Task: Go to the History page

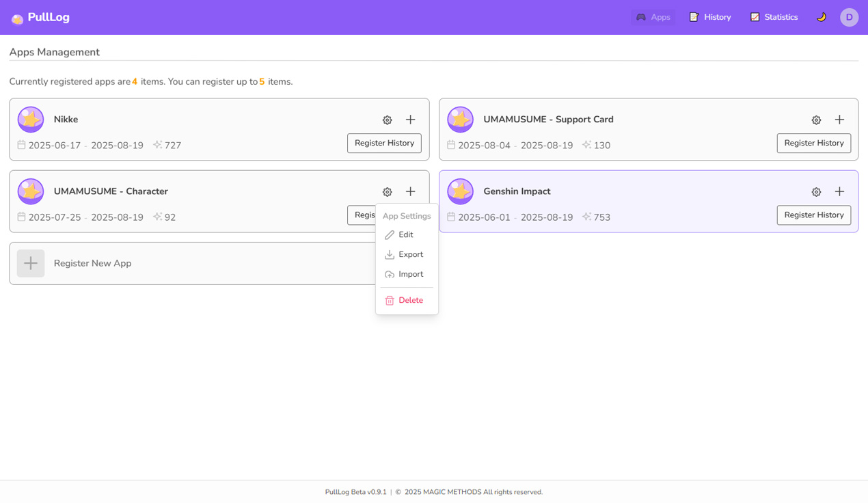Action: [x=710, y=17]
